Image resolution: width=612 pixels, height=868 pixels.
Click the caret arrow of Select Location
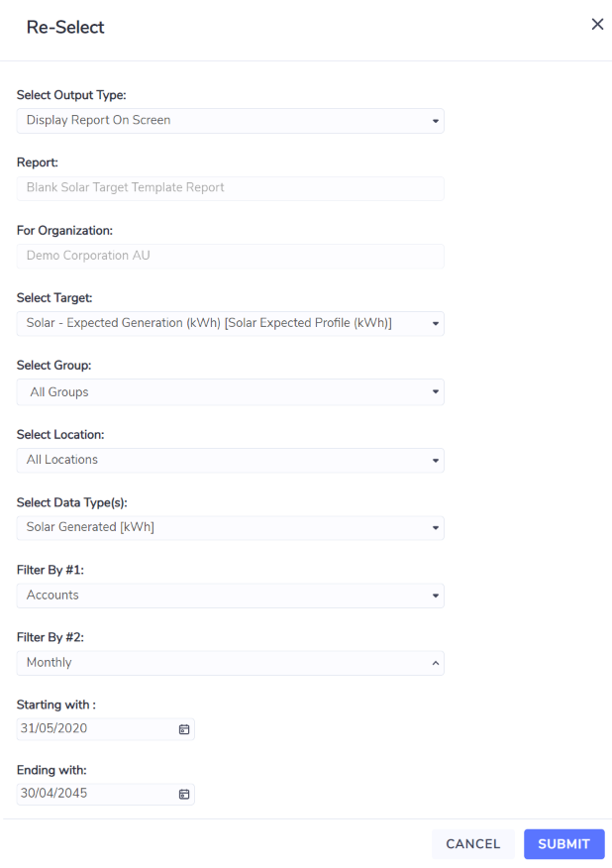click(x=436, y=461)
